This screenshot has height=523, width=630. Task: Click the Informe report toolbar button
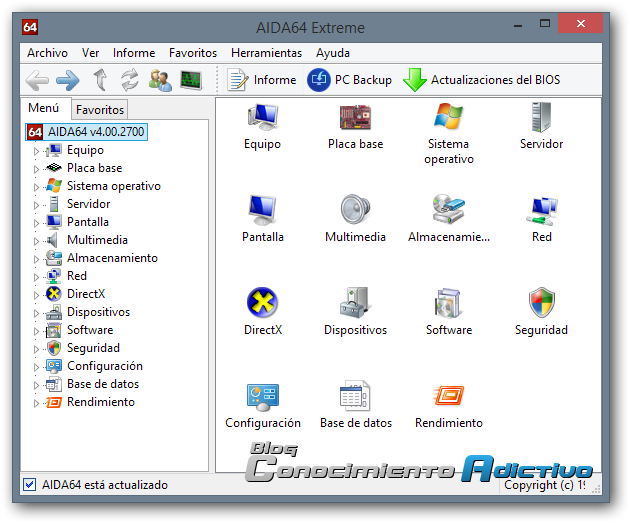pos(262,80)
